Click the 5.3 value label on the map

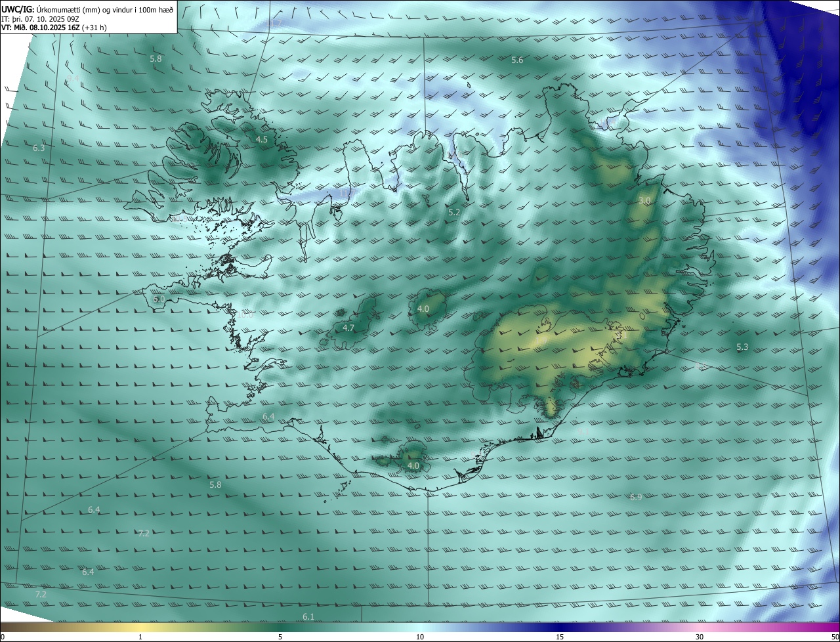[742, 347]
